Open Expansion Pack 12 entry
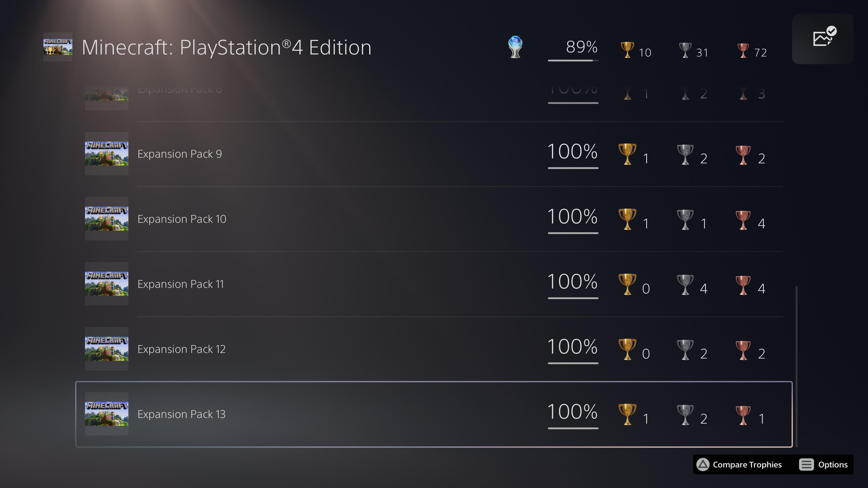The height and width of the screenshot is (488, 868). tap(181, 349)
